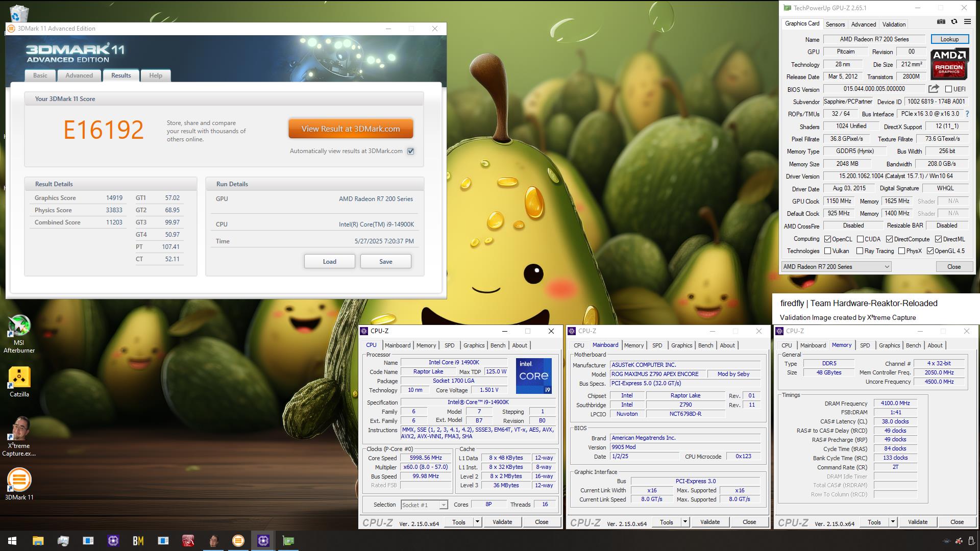
Task: Click the E16192 score text
Action: [104, 130]
